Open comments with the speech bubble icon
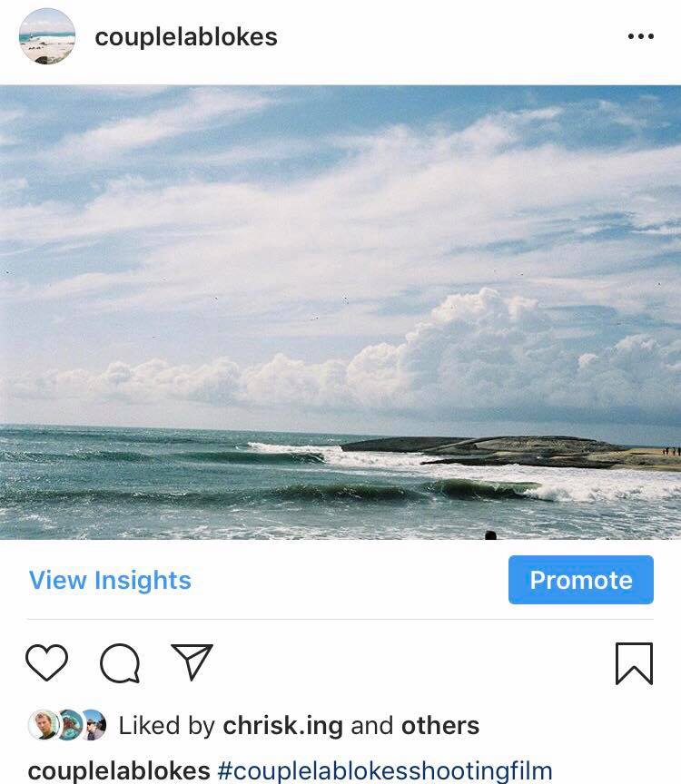Screen dimensions: 681x784 [x=120, y=663]
